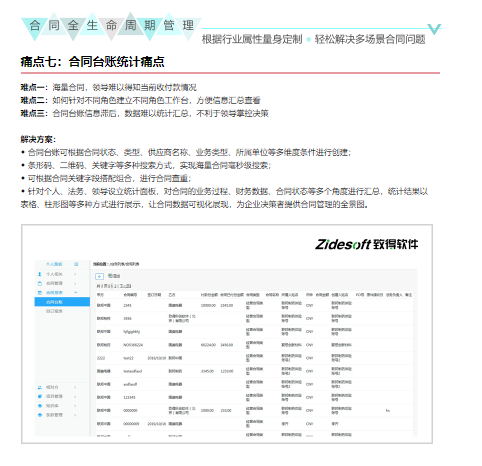Click the person icon for 个人相关
Image resolution: width=482 pixels, height=466 pixels.
[40, 274]
